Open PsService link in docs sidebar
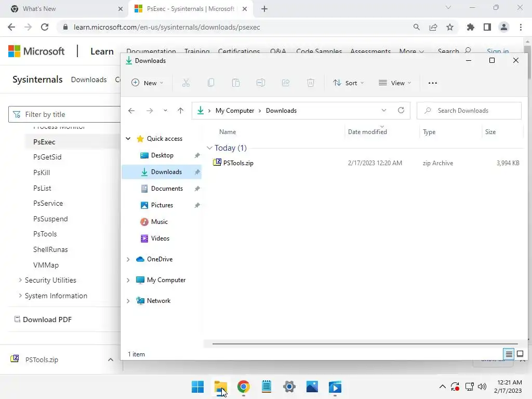 coord(48,203)
